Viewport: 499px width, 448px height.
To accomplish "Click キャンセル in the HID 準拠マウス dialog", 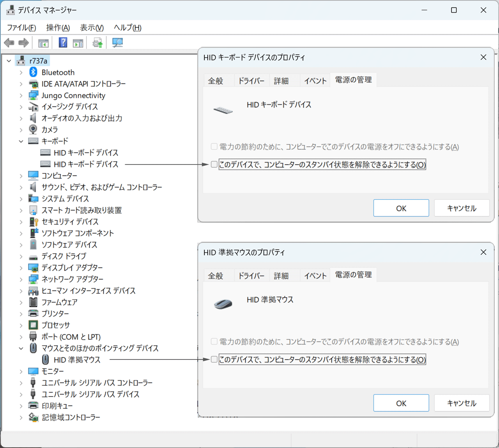I will 462,403.
